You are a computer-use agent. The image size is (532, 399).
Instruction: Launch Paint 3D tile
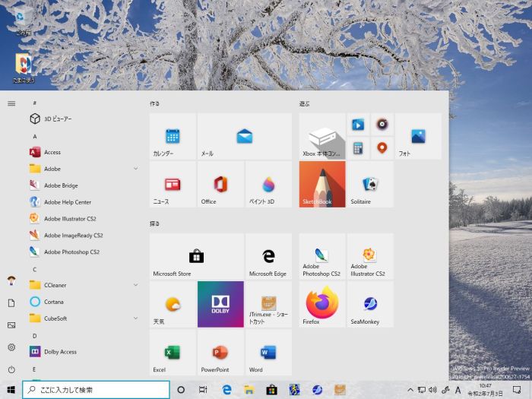(x=268, y=184)
